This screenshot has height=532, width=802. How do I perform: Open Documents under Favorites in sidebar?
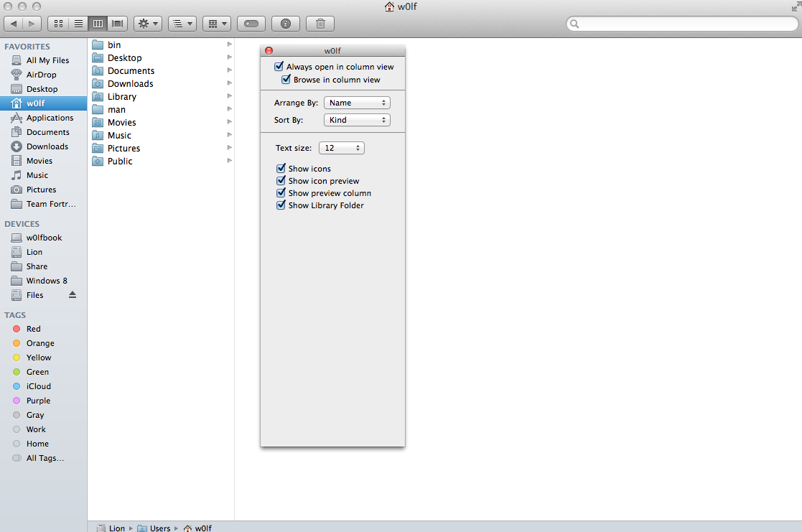coord(44,132)
